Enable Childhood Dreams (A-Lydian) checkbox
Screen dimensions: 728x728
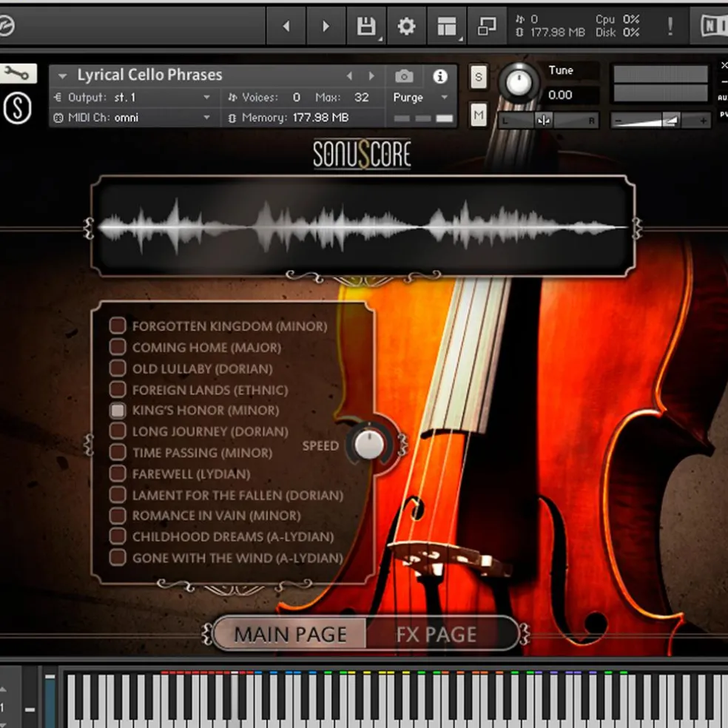click(x=118, y=536)
